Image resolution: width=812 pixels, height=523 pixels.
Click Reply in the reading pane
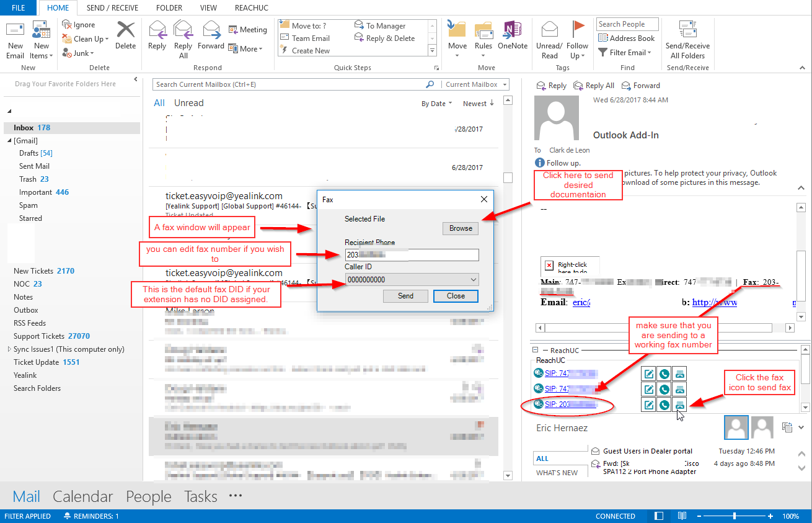(551, 86)
